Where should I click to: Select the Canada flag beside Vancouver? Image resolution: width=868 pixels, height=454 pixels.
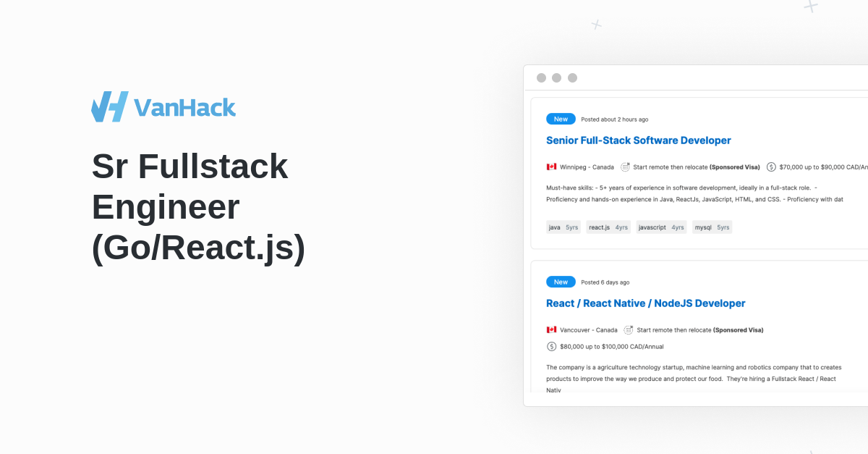[x=551, y=329]
